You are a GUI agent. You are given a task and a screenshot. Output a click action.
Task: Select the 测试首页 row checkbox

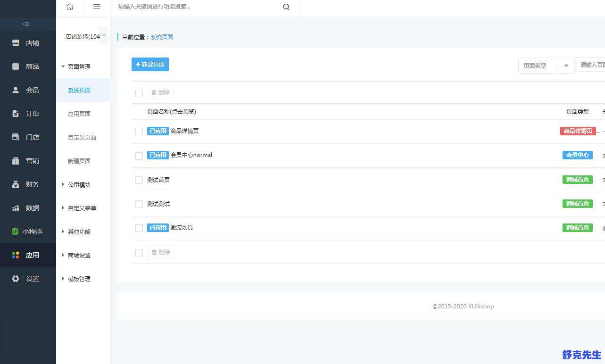click(x=139, y=180)
